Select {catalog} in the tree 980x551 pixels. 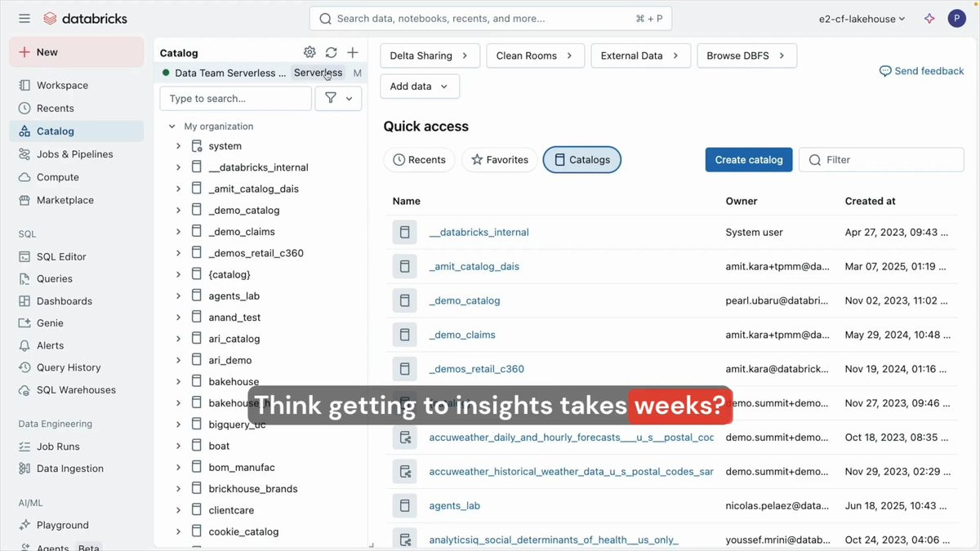click(x=229, y=274)
